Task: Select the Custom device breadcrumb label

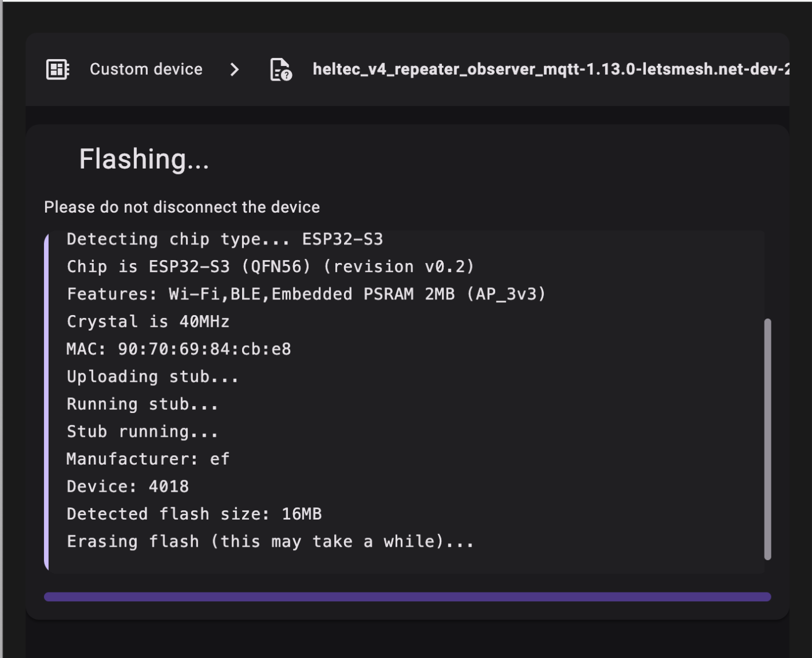Action: click(146, 70)
